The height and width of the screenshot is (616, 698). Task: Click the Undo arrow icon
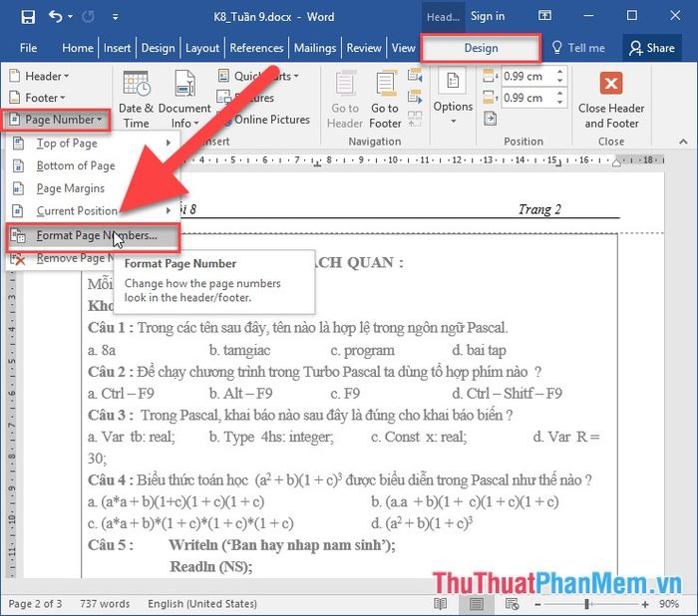56,17
